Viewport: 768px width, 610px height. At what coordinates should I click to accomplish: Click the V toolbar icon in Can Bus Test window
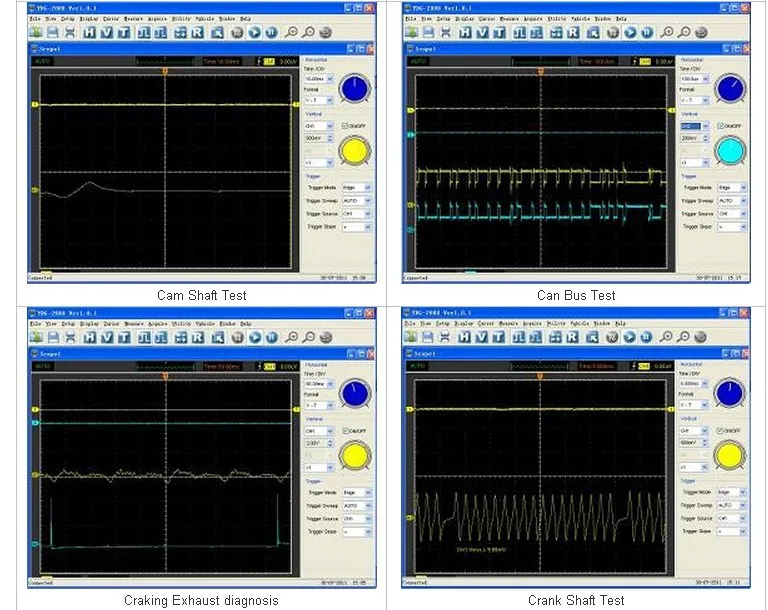tap(482, 32)
